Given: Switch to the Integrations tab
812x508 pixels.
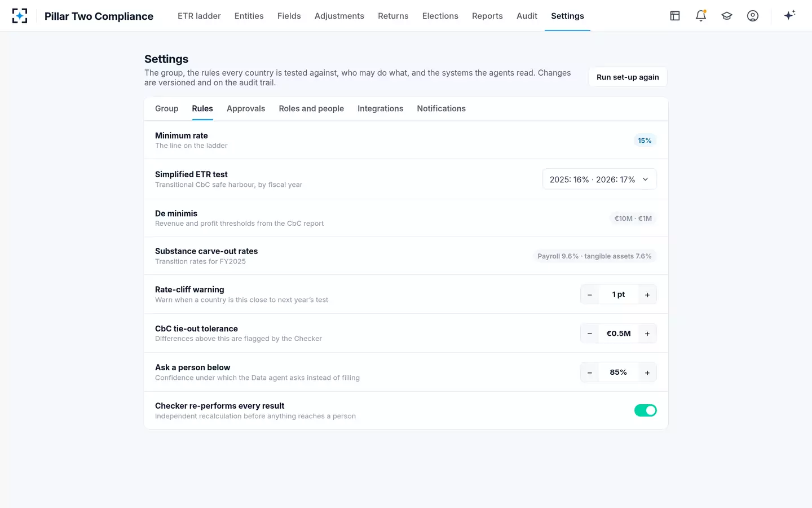Looking at the screenshot, I should click(380, 108).
